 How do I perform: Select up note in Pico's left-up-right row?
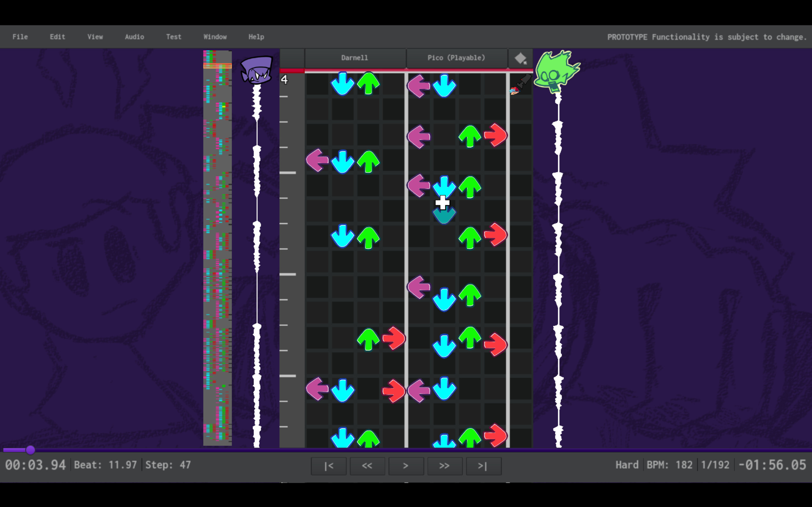click(470, 136)
